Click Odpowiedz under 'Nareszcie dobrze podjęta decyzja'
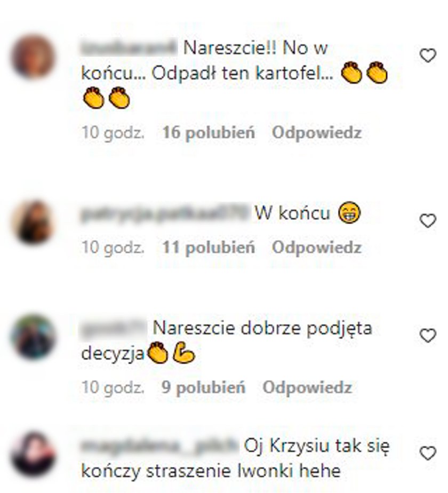Viewport: 448px width, 493px height. tap(307, 387)
